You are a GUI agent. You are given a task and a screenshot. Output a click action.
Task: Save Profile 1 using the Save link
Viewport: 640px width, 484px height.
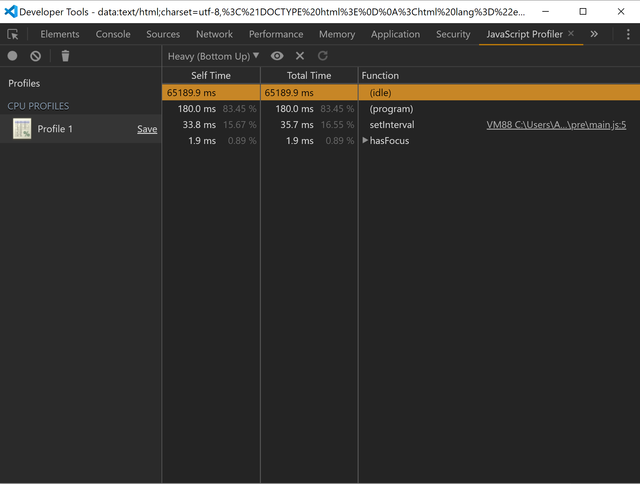tap(147, 129)
